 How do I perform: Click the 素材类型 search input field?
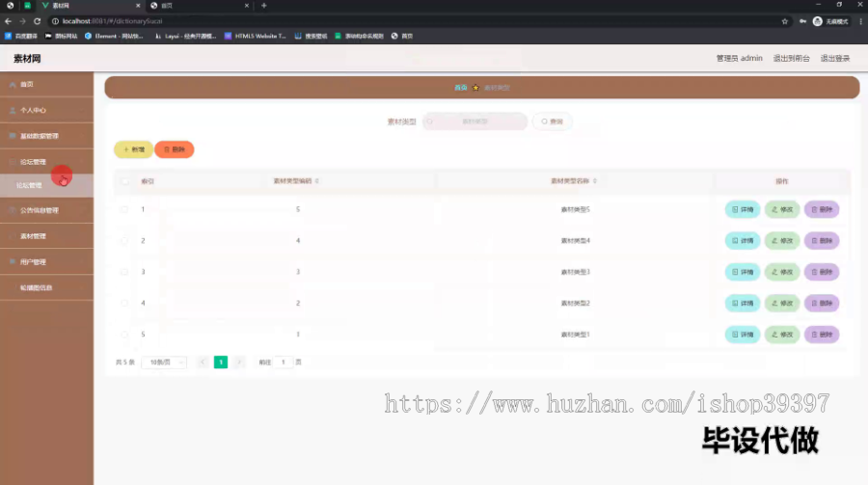pos(475,121)
